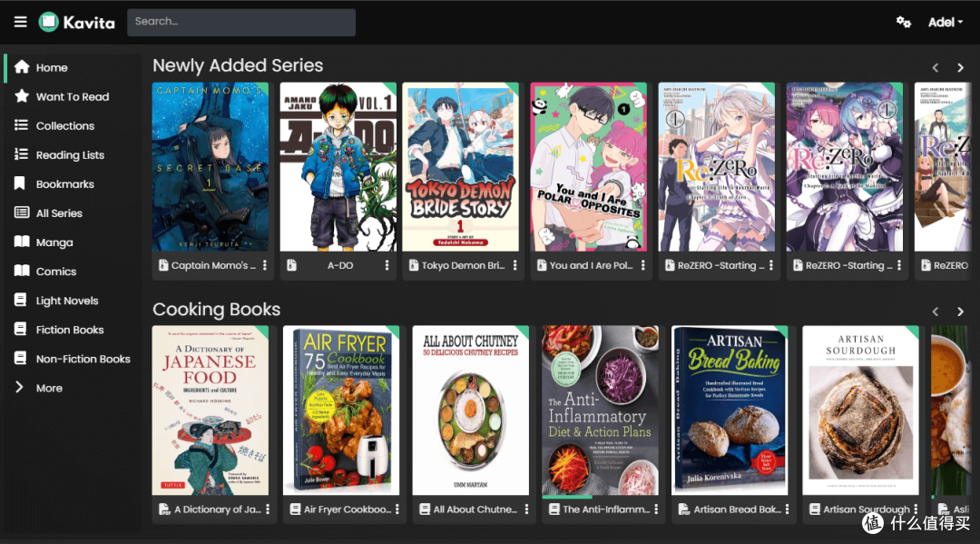Open Artisan Sourdough cover
This screenshot has width=980, height=544.
tap(860, 410)
